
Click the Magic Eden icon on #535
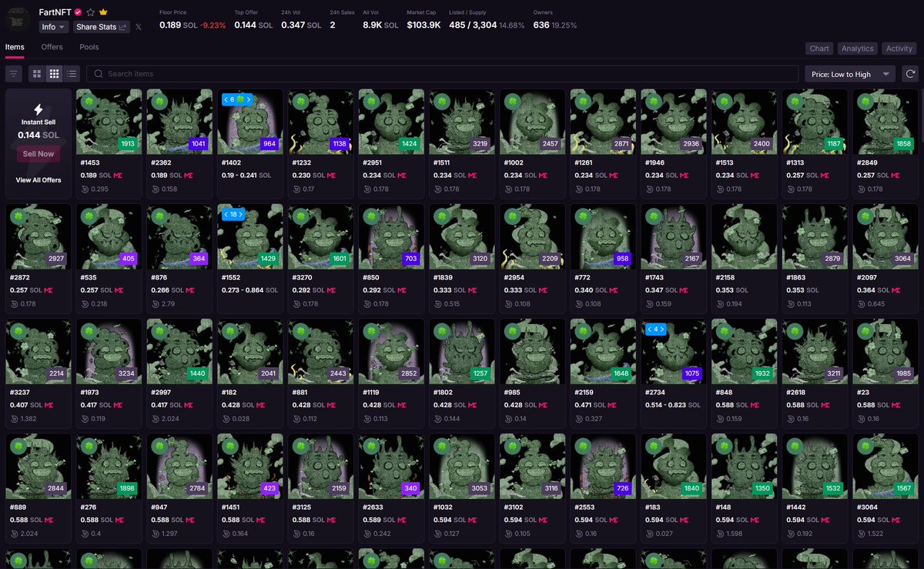tap(117, 290)
